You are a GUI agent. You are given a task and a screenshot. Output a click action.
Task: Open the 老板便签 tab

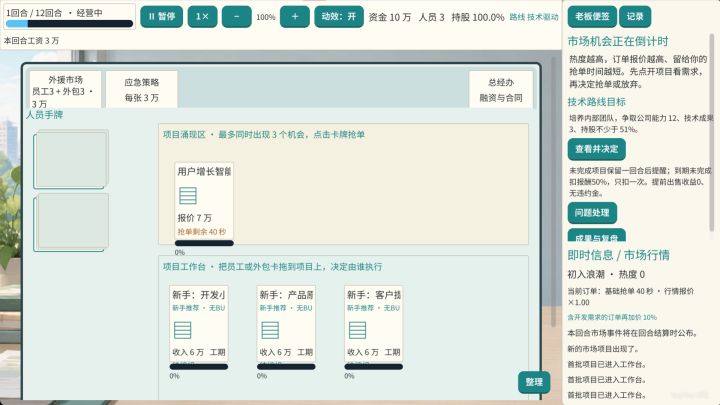pos(592,17)
